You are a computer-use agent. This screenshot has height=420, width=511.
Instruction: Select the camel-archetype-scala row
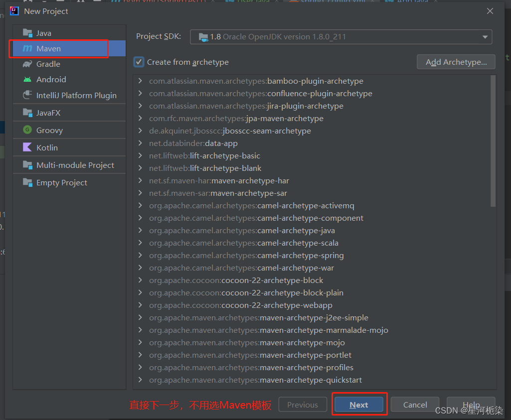coord(311,243)
